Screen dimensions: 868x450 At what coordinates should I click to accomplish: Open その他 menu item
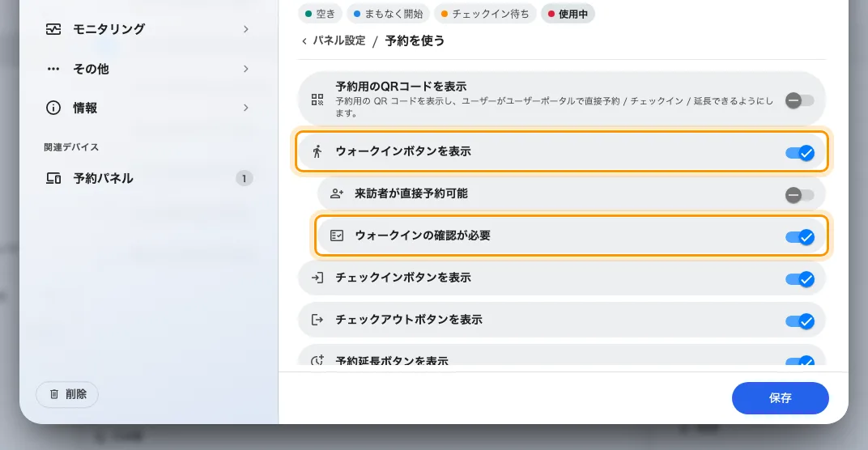pos(148,69)
